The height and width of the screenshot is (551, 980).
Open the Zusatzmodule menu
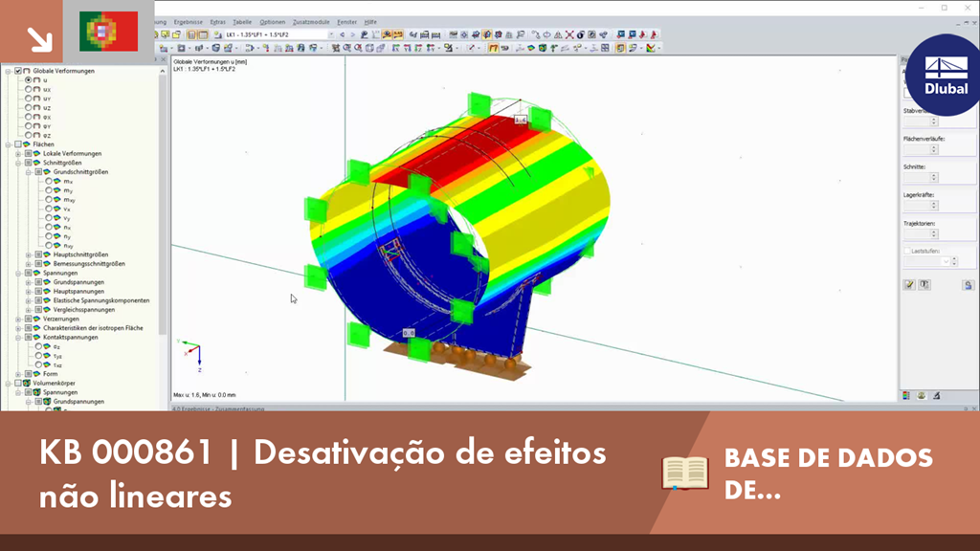tap(311, 22)
